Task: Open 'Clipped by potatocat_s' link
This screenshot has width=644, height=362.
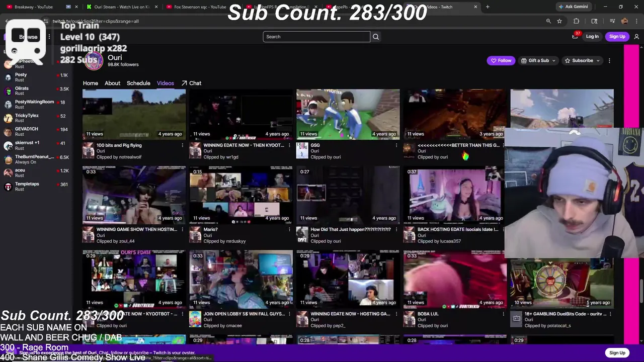Action: [x=547, y=326]
